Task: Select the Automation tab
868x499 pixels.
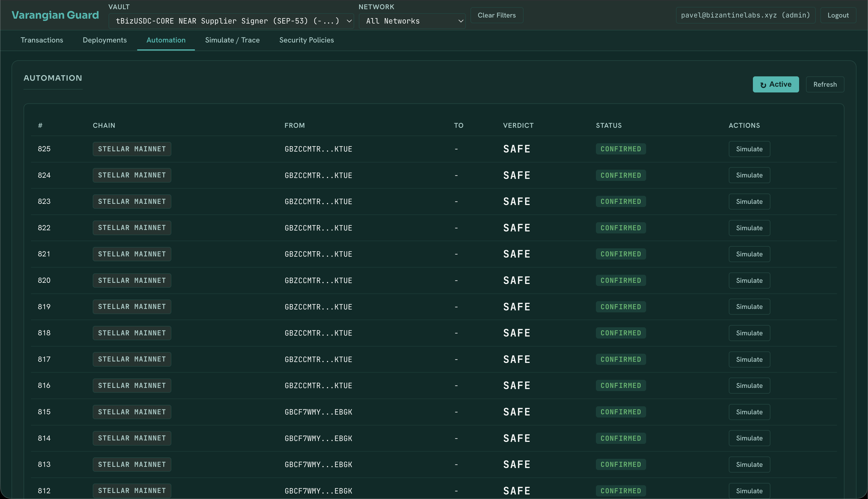Action: (x=166, y=40)
